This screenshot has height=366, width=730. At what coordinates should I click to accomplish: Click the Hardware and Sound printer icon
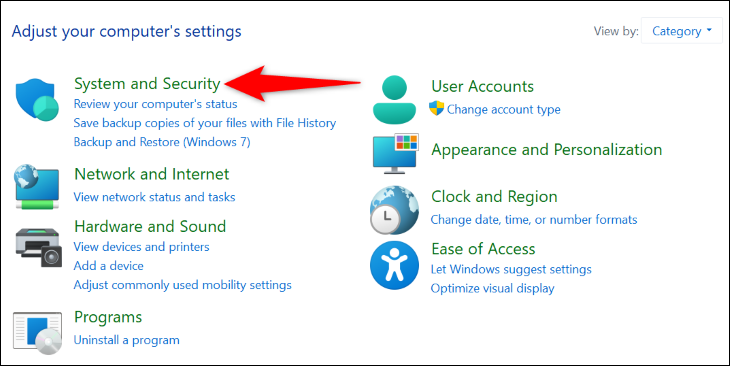38,247
